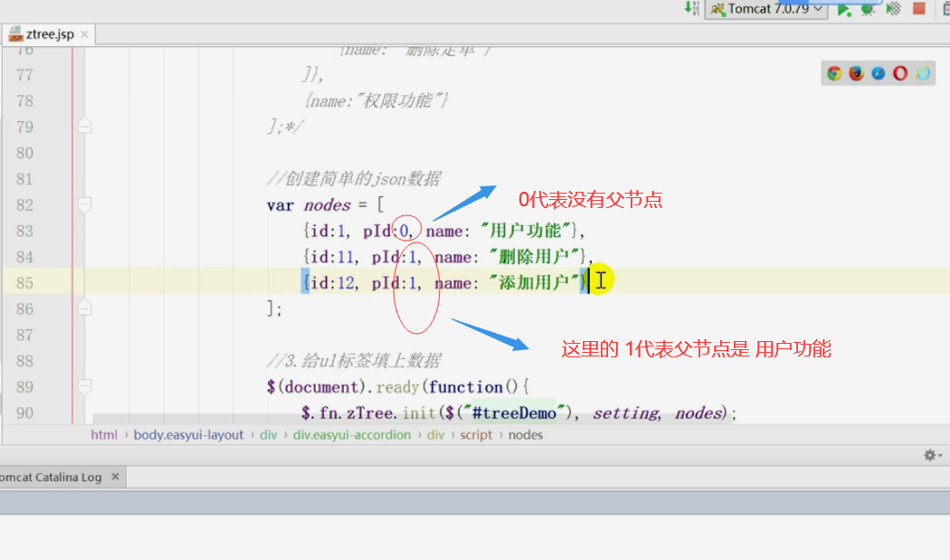This screenshot has width=950, height=560.
Task: Stop the running server
Action: (919, 8)
